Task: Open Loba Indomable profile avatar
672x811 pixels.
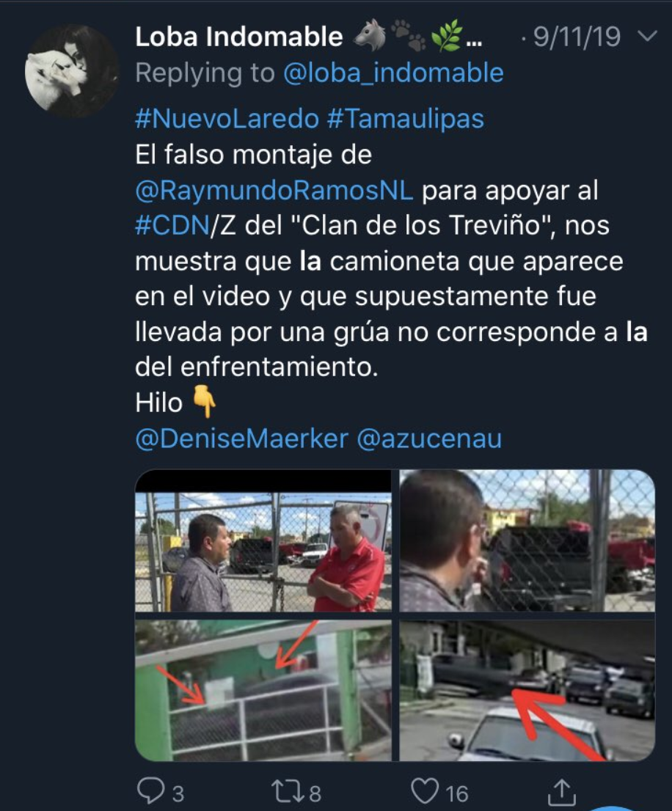Action: 71,71
